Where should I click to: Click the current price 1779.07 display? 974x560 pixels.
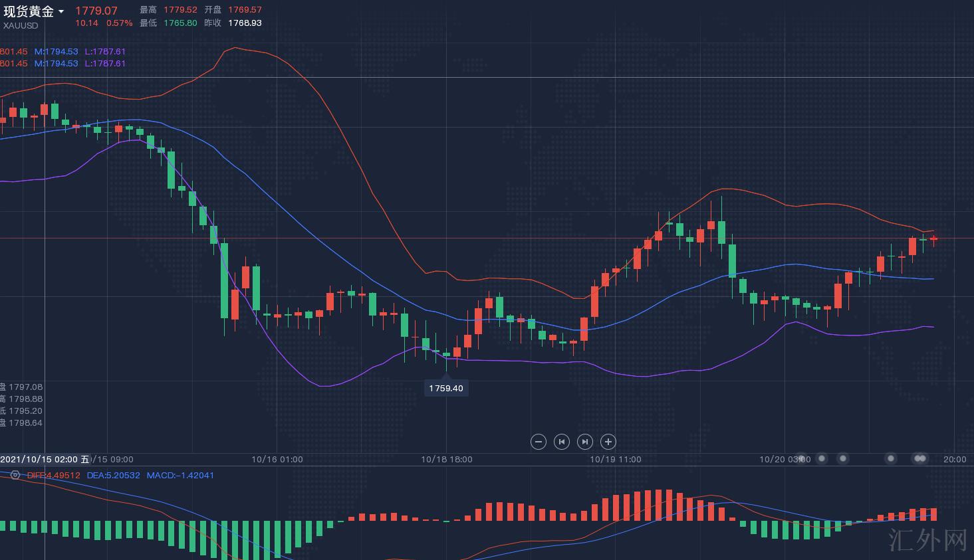tap(96, 11)
